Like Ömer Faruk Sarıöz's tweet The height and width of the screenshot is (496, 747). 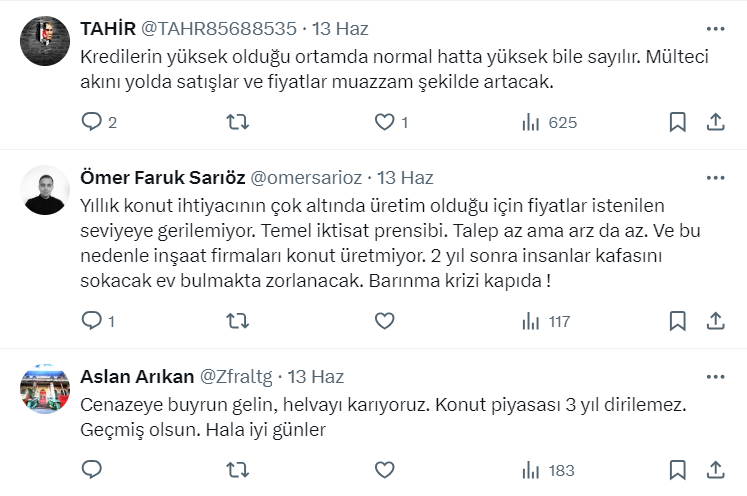(384, 321)
